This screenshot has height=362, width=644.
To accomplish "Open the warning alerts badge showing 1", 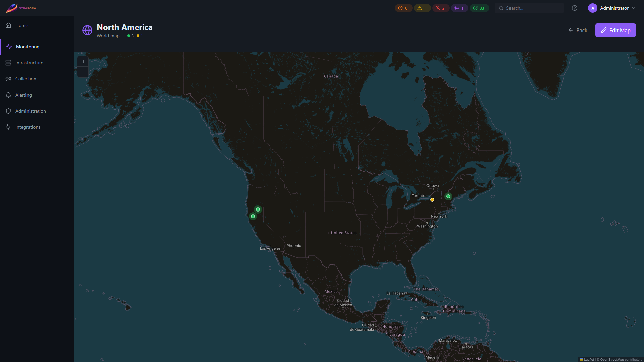I will click(422, 8).
